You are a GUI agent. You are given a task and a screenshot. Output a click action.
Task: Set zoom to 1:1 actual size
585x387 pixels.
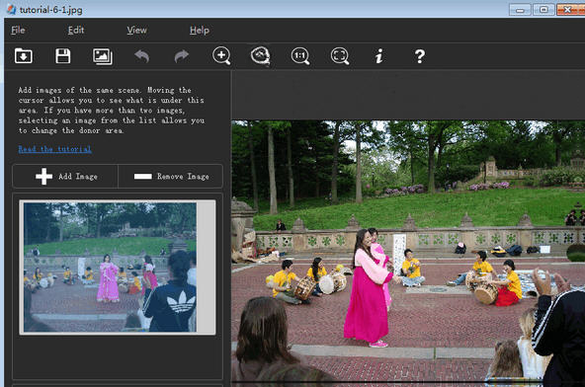300,56
